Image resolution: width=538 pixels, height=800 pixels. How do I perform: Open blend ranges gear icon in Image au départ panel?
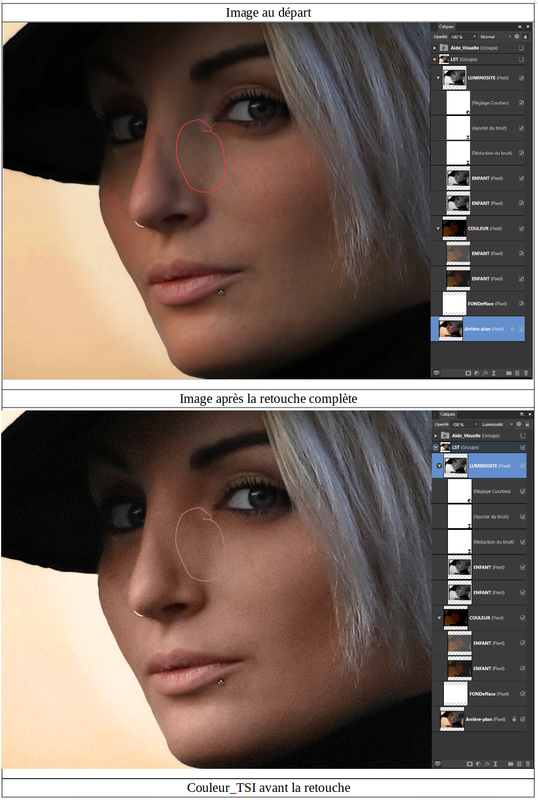[517, 37]
